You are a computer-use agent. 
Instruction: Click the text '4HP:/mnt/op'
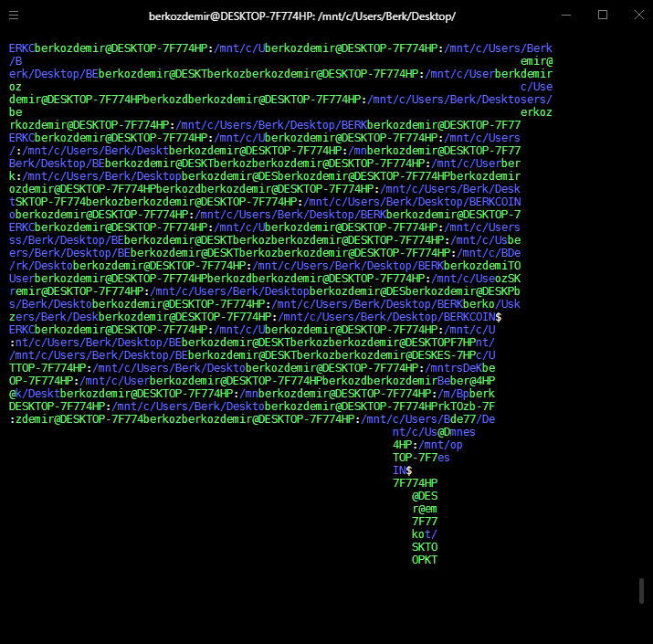click(x=427, y=445)
